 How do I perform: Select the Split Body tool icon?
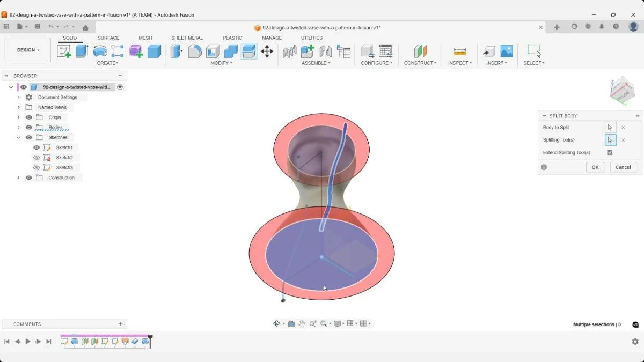point(248,50)
